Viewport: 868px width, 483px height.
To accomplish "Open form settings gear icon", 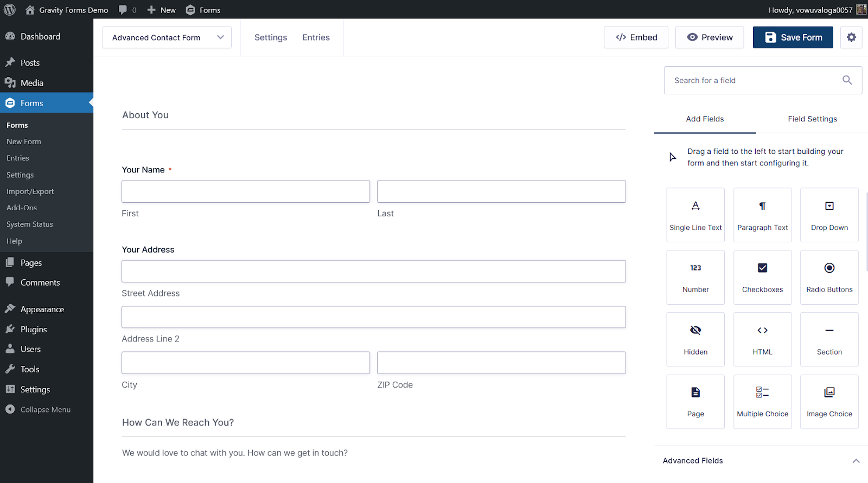I will click(x=851, y=37).
